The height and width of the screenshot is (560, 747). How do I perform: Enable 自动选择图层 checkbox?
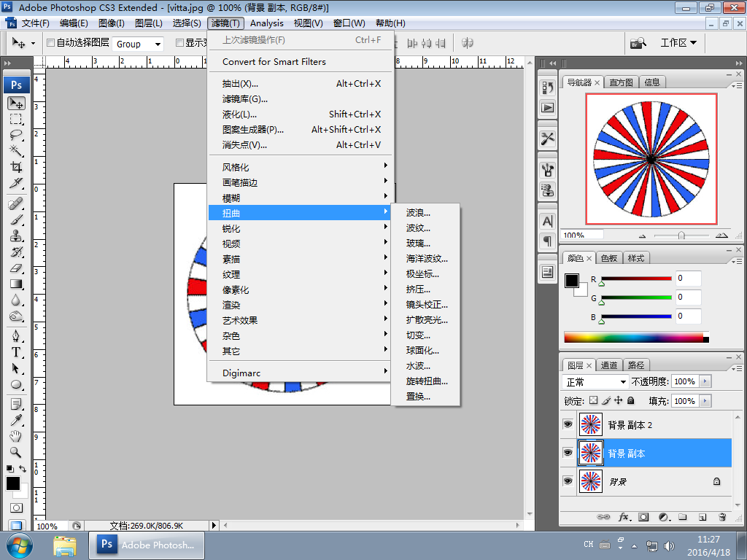(x=50, y=43)
